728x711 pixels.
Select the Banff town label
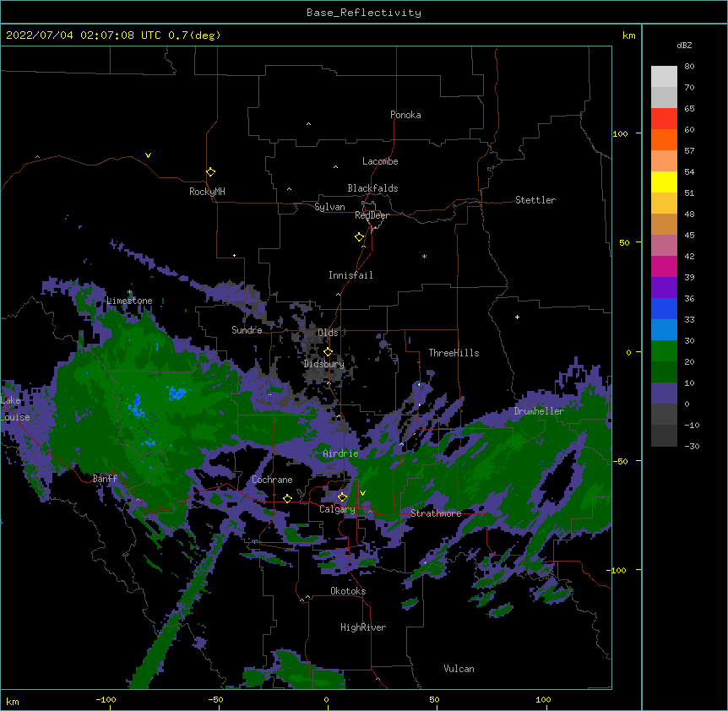click(105, 479)
